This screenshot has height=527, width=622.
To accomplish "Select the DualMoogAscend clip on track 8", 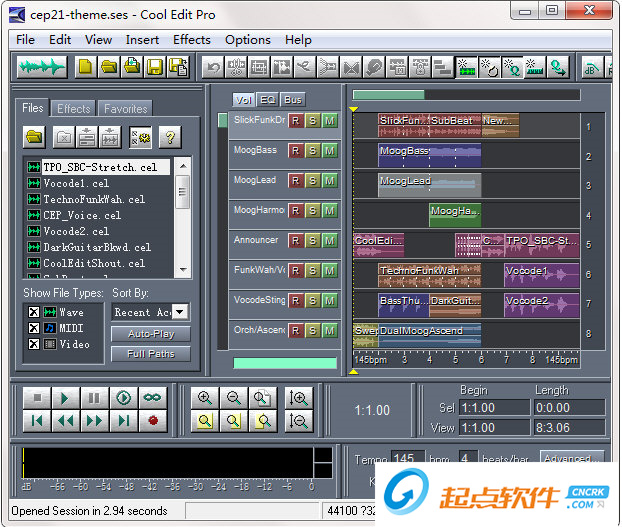I will (430, 335).
